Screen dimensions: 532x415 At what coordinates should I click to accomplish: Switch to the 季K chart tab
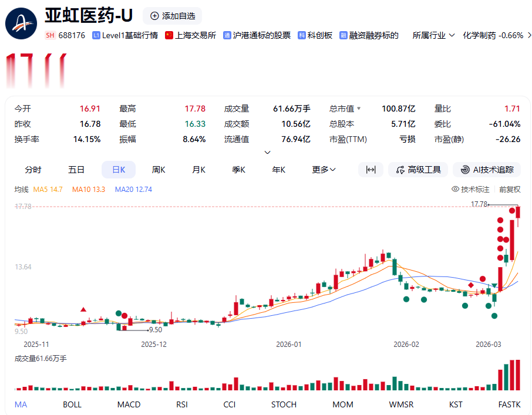[x=238, y=170]
